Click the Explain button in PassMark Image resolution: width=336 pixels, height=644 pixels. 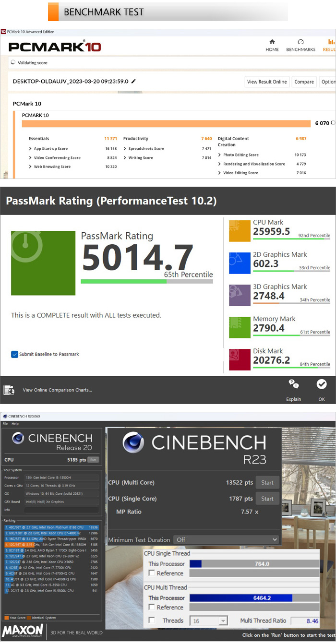294,390
